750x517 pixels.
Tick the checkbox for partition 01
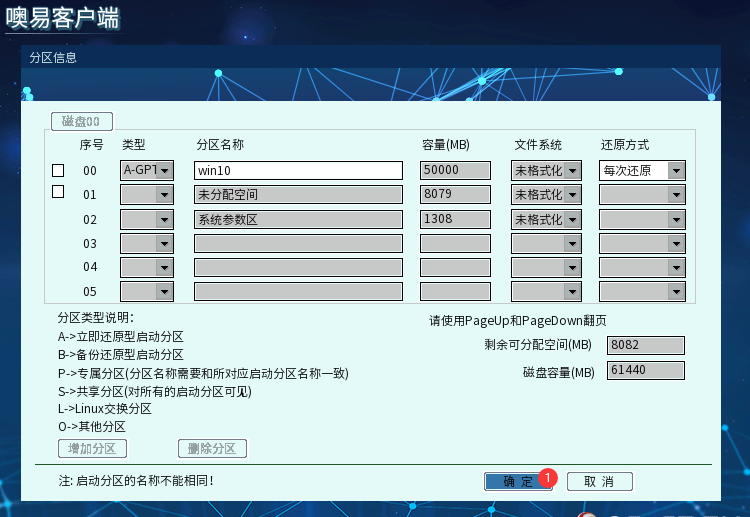[x=58, y=192]
